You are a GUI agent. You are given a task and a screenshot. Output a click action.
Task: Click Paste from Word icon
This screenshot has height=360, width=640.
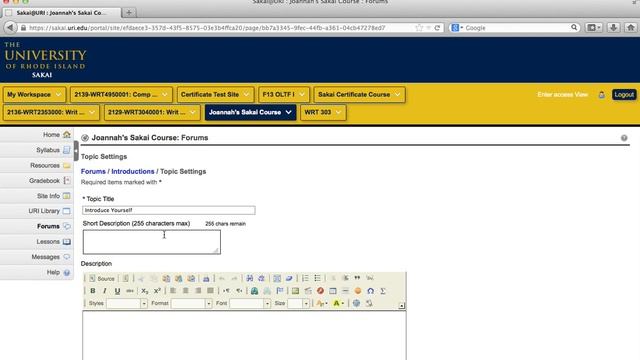[x=191, y=278]
